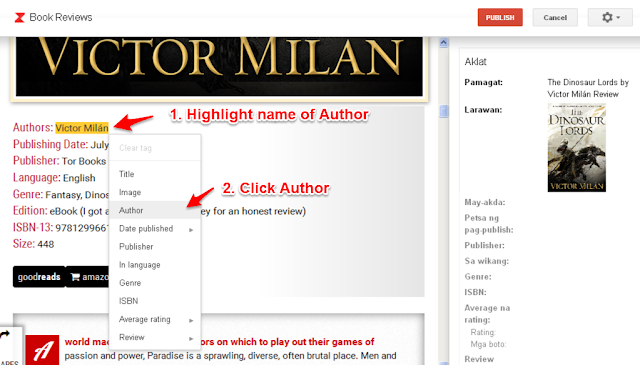Click the Mga boto sub-label

(x=488, y=344)
